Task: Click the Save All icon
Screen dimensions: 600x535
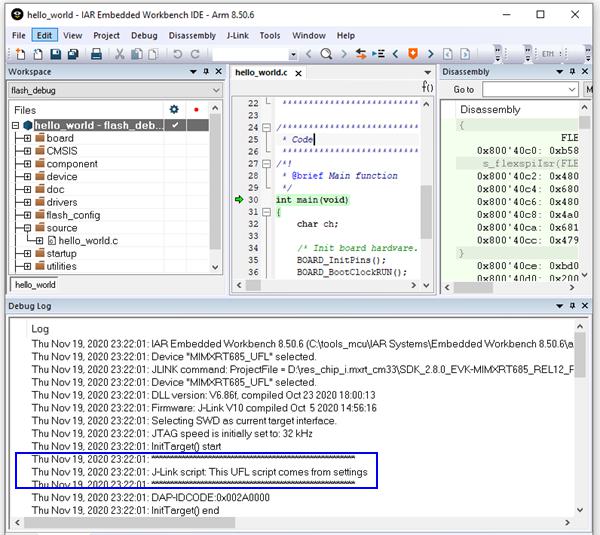Action: click(73, 54)
